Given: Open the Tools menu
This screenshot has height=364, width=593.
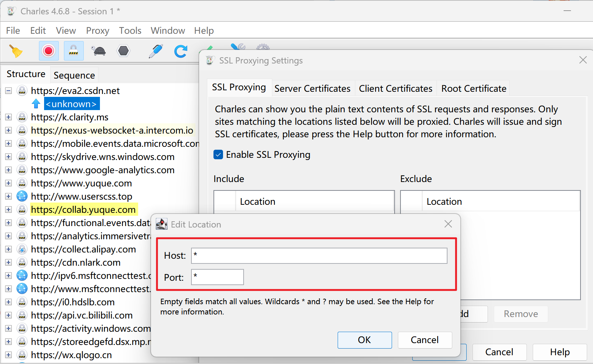Looking at the screenshot, I should tap(130, 30).
